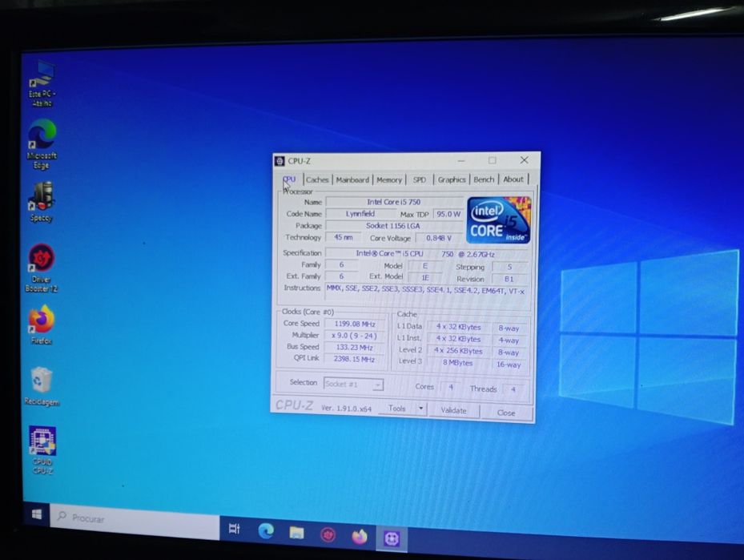Click the 4 x 256 KBytes Level 2 value

[458, 351]
